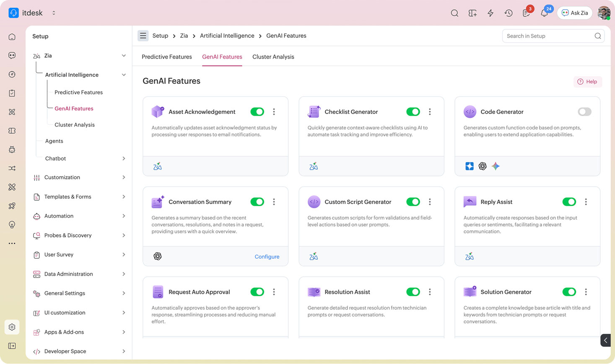Switch off Request Auto Approval toggle
Viewport: 615px width, 364px height.
257,292
